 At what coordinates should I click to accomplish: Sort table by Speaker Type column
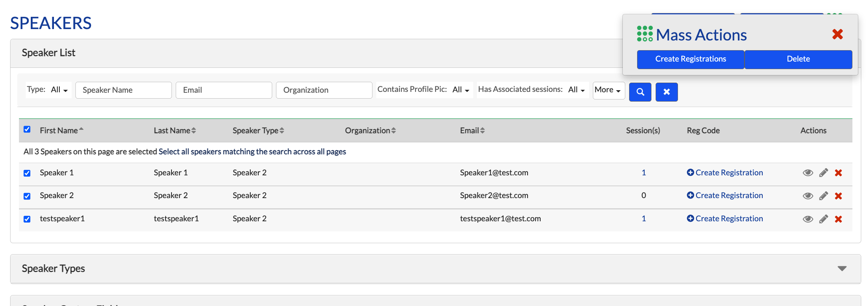pyautogui.click(x=258, y=131)
